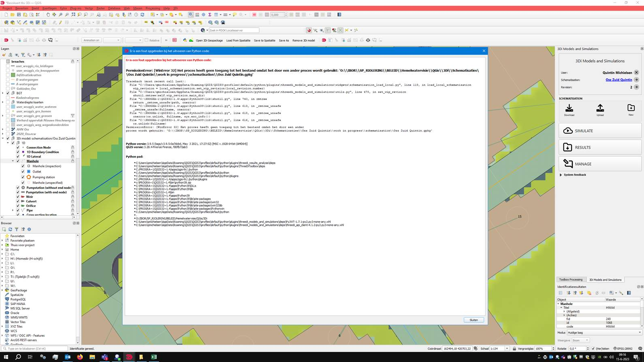
Task: Click the PDOK locator search icon
Action: (203, 30)
